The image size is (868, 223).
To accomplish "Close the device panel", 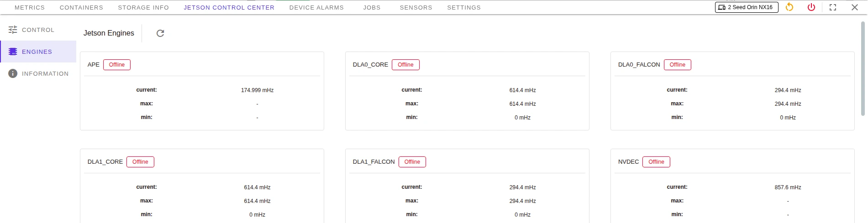I will pyautogui.click(x=855, y=7).
